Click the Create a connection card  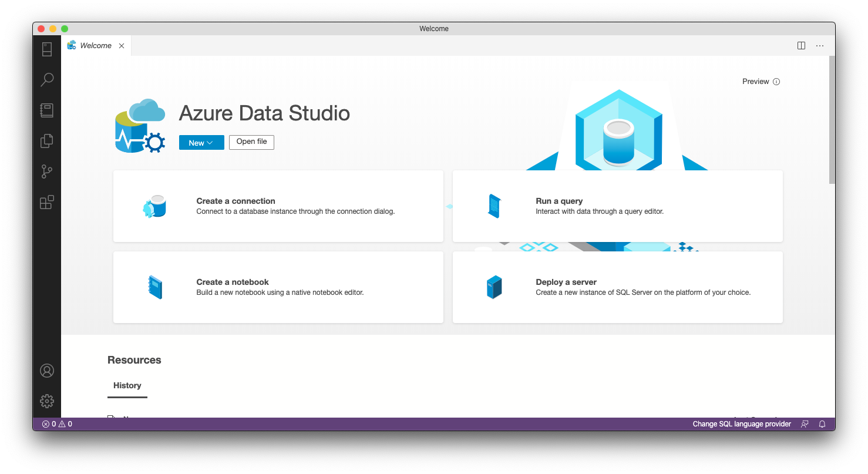[x=278, y=206]
